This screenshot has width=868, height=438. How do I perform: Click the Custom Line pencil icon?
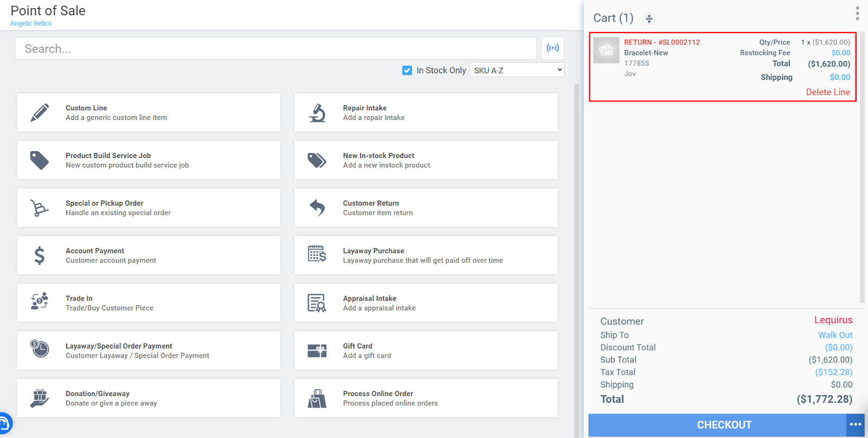coord(40,112)
